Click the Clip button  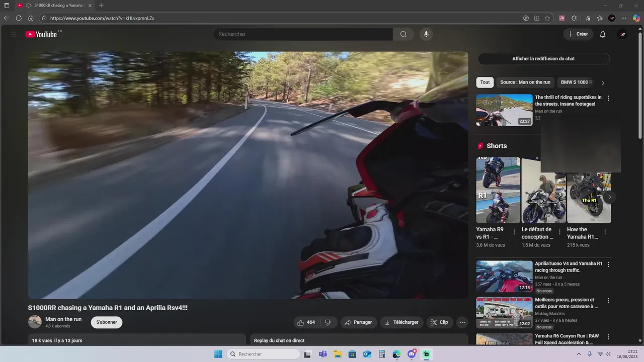pyautogui.click(x=439, y=322)
